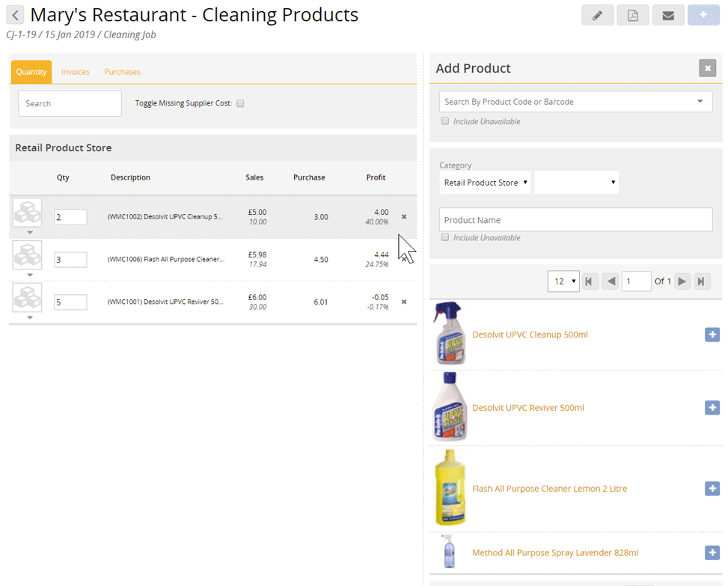
Task: Open Method Lavender spray bottle thumbnail
Action: tap(448, 552)
